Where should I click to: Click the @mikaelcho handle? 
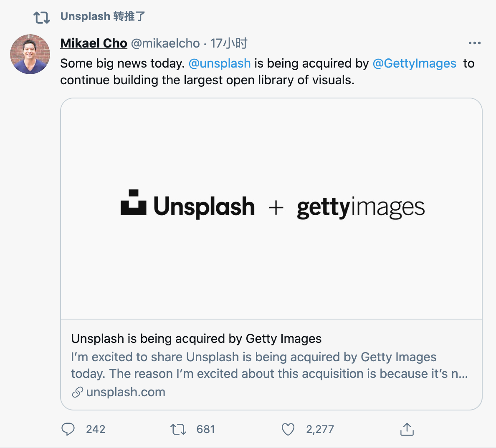[x=165, y=43]
